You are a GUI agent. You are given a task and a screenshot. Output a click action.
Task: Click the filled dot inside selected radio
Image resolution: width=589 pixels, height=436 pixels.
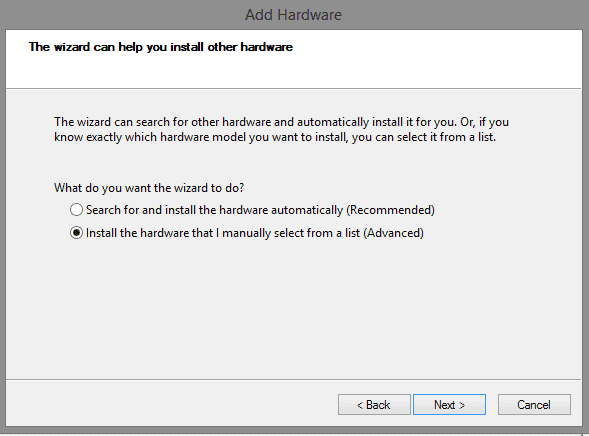coord(76,233)
